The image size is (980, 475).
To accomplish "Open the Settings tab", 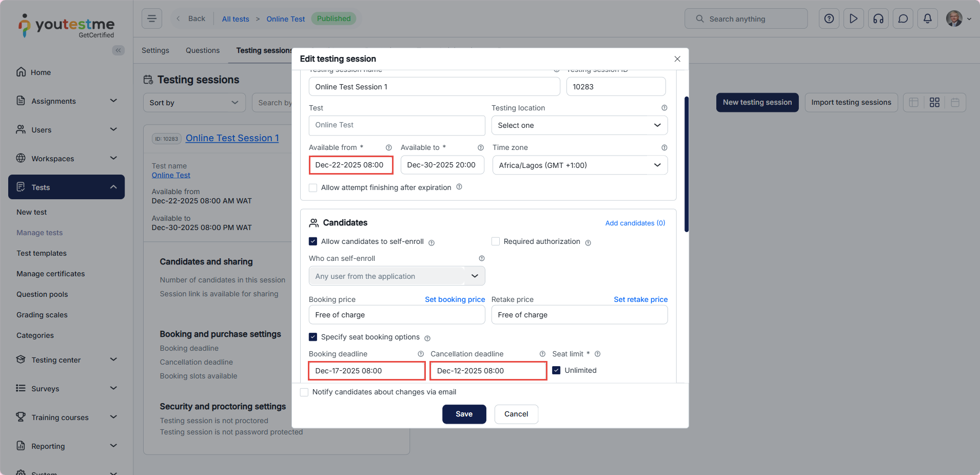I will [x=155, y=50].
